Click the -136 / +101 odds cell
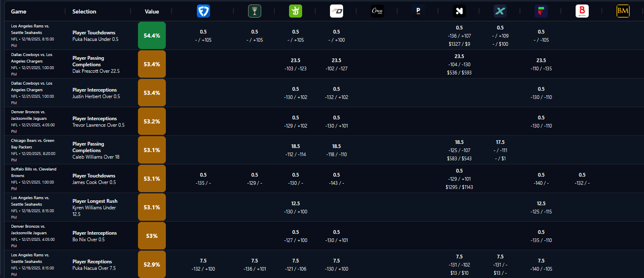644x278 pixels. tap(255, 269)
